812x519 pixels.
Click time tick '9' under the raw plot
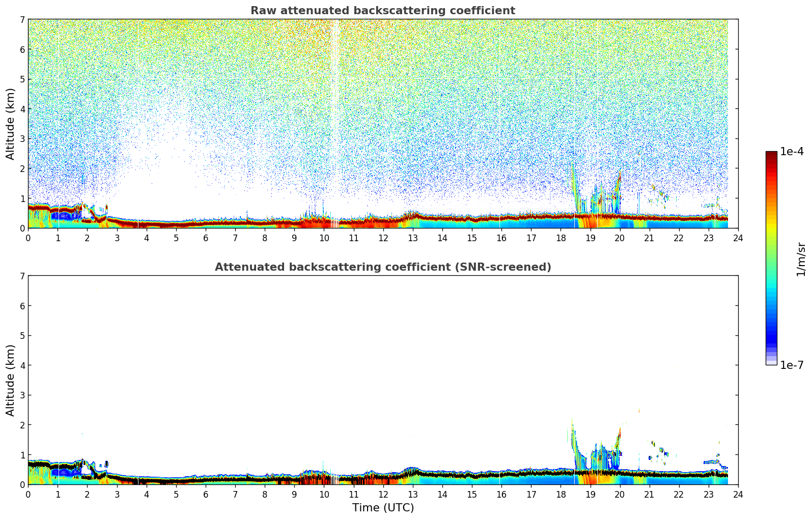tap(294, 238)
